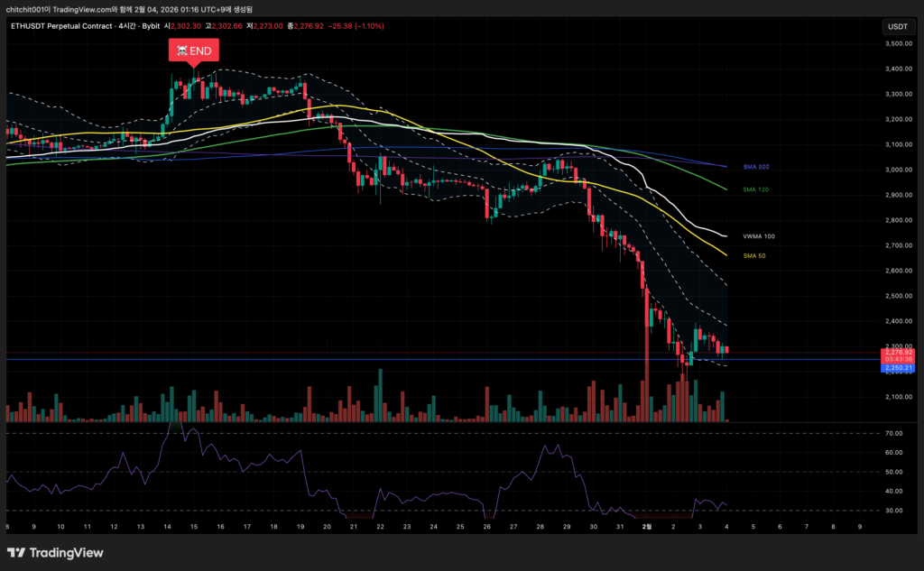This screenshot has width=924, height=571.
Task: Click the blue 2,250.21 price label
Action: [897, 368]
